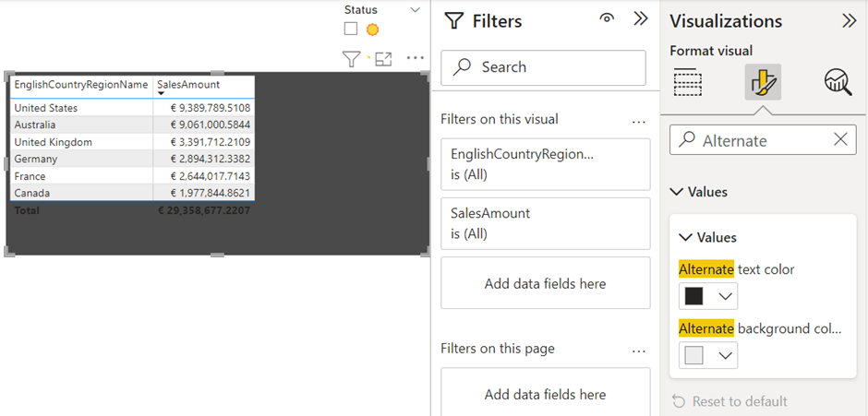
Task: Open the Analytics magnifier icon
Action: (x=837, y=83)
